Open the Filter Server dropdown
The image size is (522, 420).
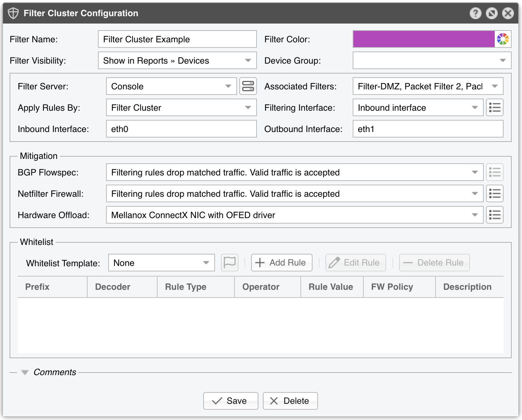tap(172, 86)
